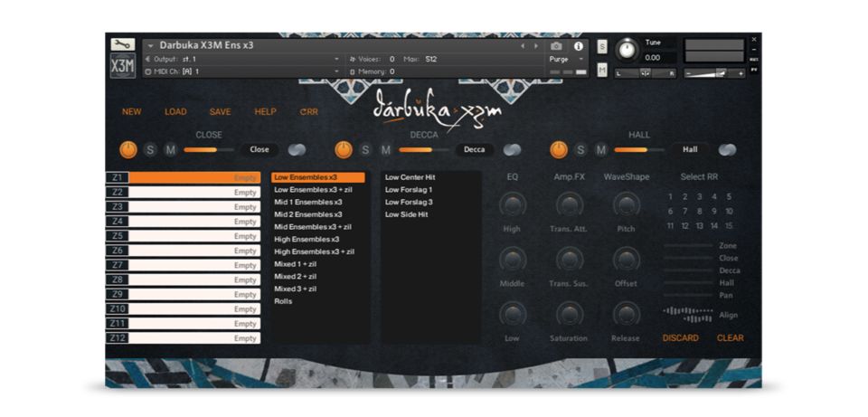Toggle the CLOSE mic switch

[x=297, y=149]
